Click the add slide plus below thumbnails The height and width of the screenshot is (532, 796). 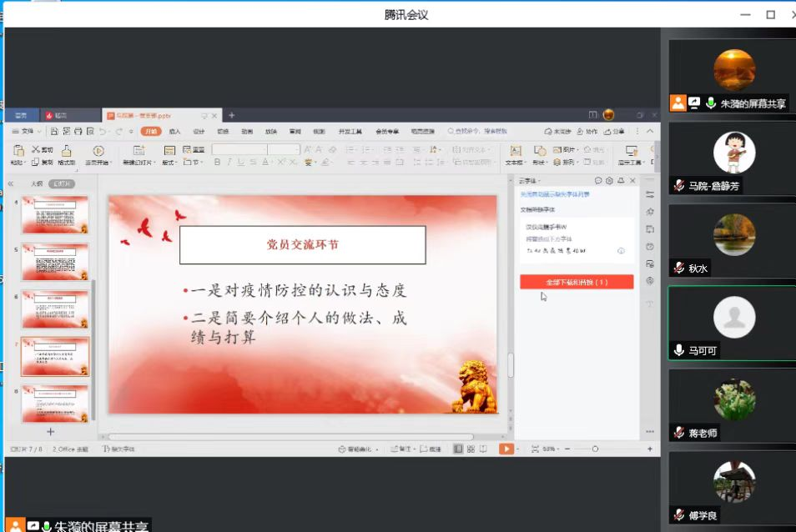[50, 431]
